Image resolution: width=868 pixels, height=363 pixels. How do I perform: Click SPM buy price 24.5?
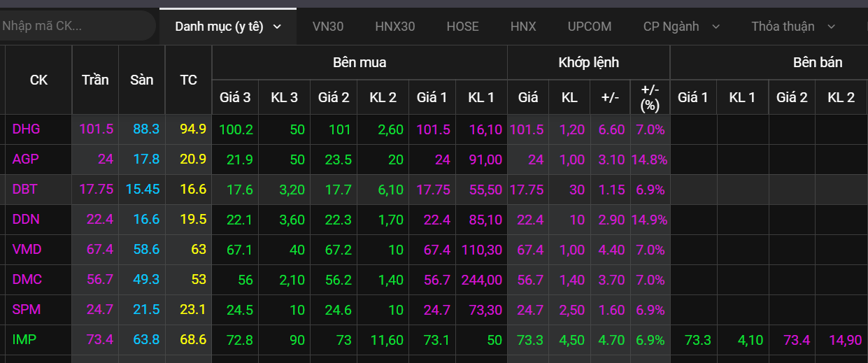239,309
